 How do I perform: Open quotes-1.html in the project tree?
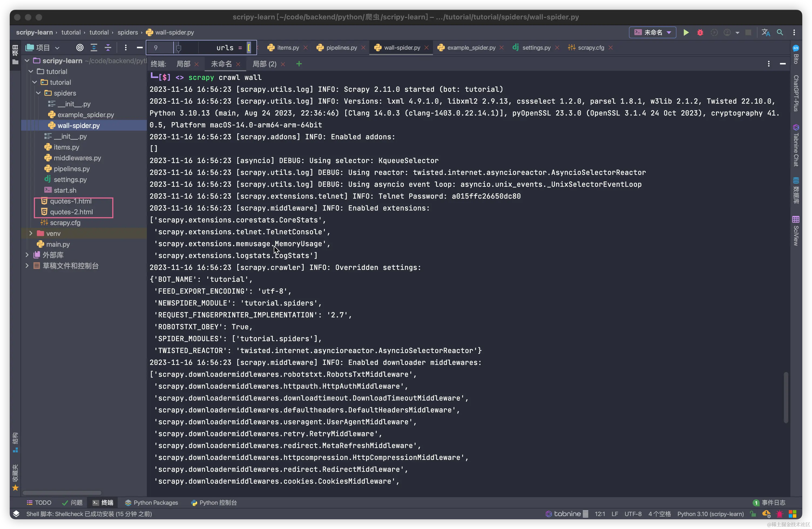tap(71, 201)
